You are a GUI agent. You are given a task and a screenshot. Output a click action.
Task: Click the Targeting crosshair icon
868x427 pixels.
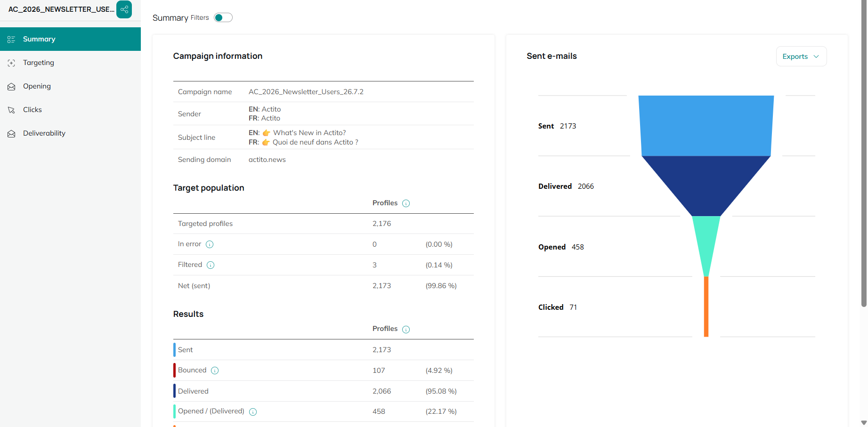coord(11,63)
